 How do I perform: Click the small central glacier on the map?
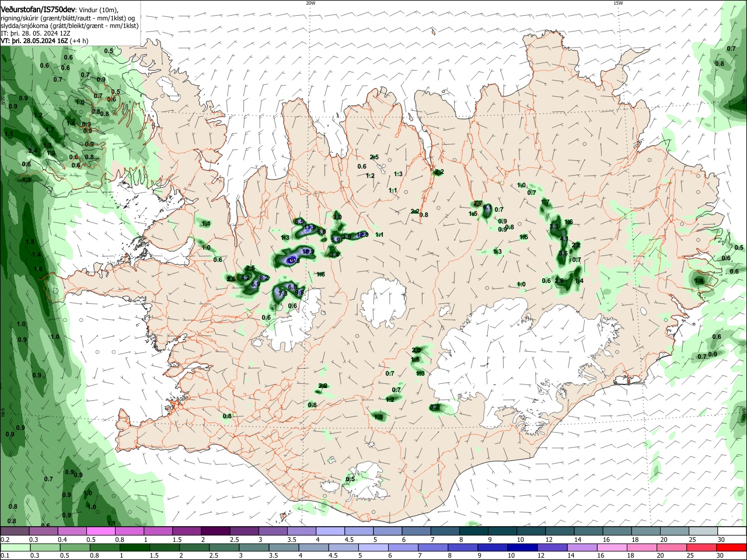(383, 303)
